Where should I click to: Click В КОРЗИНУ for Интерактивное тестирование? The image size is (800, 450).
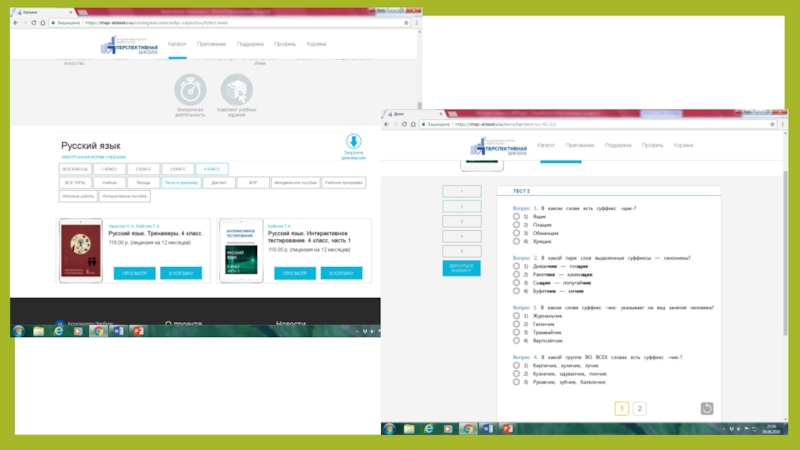click(341, 273)
